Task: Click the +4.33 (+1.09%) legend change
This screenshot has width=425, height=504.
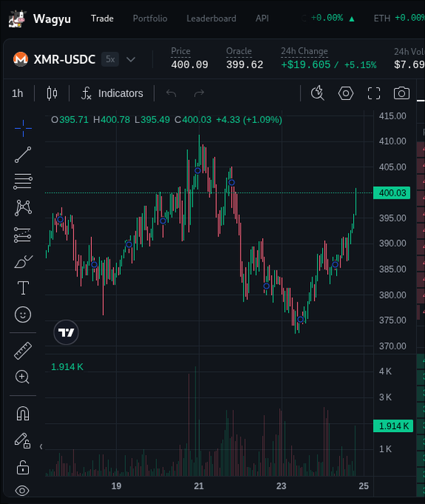Action: [249, 120]
